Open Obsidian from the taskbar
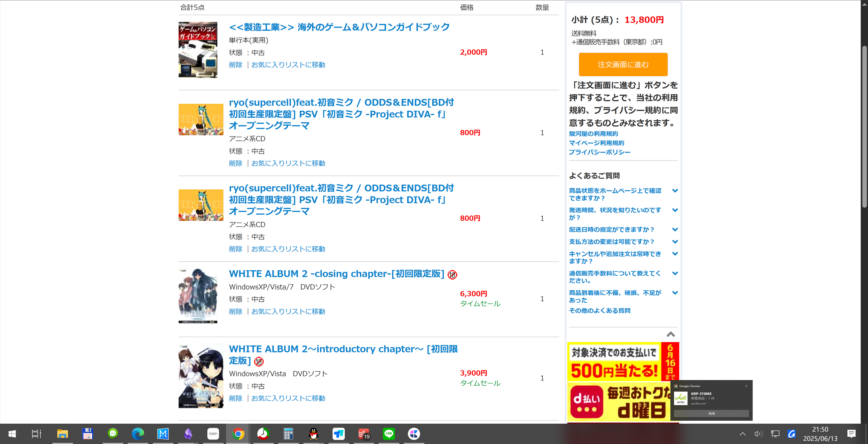 [188, 433]
